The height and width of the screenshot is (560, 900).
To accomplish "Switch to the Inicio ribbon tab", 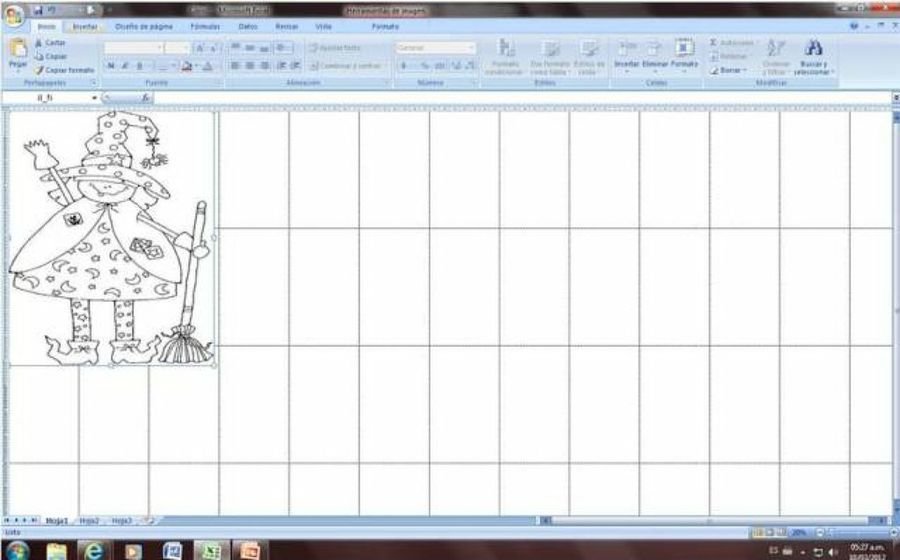I will [47, 27].
